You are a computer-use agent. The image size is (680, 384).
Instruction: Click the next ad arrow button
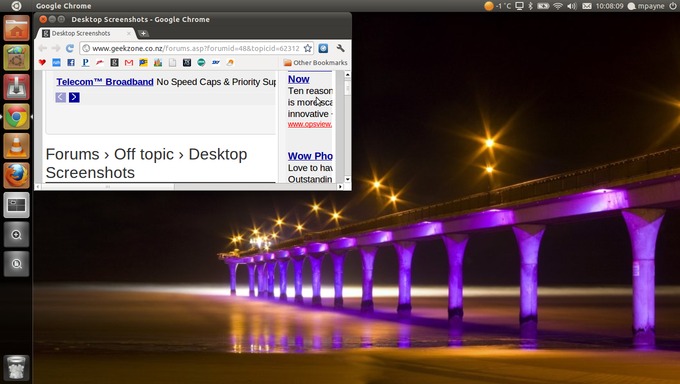(74, 97)
